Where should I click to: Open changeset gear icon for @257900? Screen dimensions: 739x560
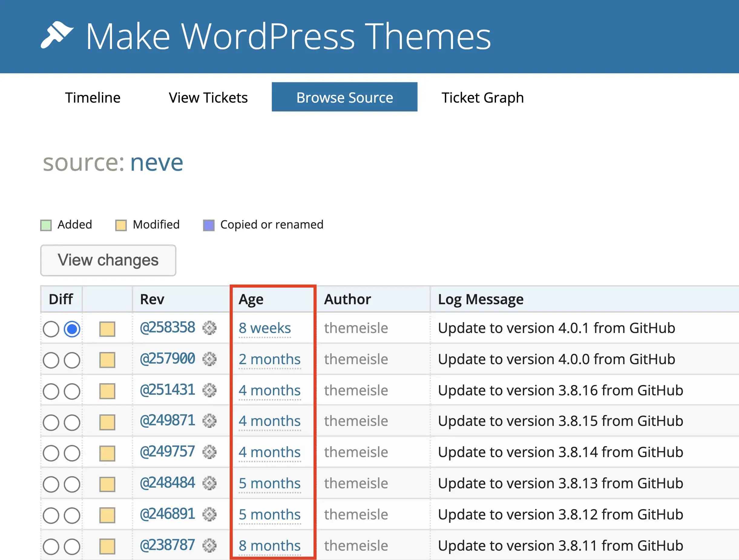[x=209, y=359]
